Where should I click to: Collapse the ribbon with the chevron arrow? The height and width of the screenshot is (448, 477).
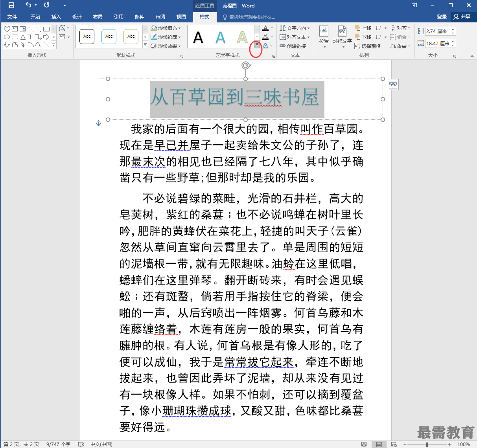pyautogui.click(x=472, y=56)
